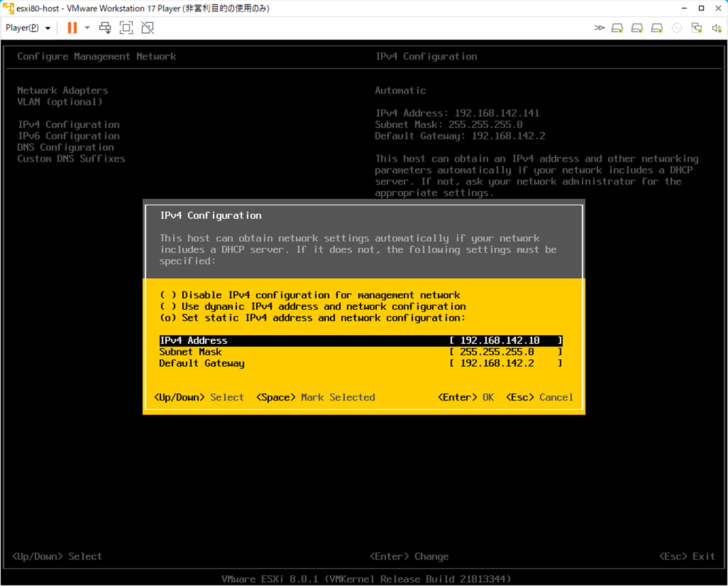728x586 pixels.
Task: Select Set static IPv4 address option
Action: pyautogui.click(x=313, y=318)
